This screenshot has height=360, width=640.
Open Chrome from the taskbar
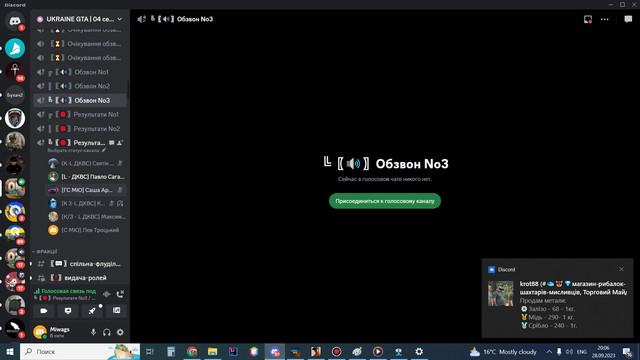(192, 351)
